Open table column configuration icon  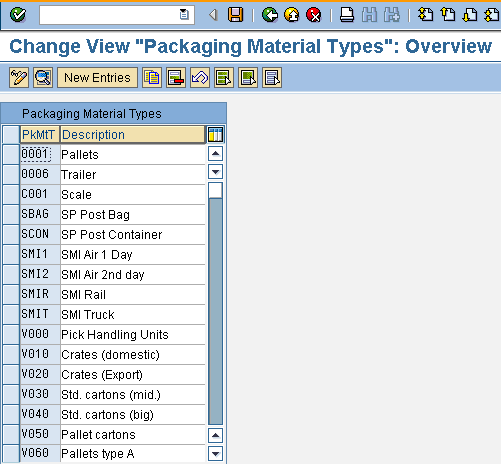215,135
